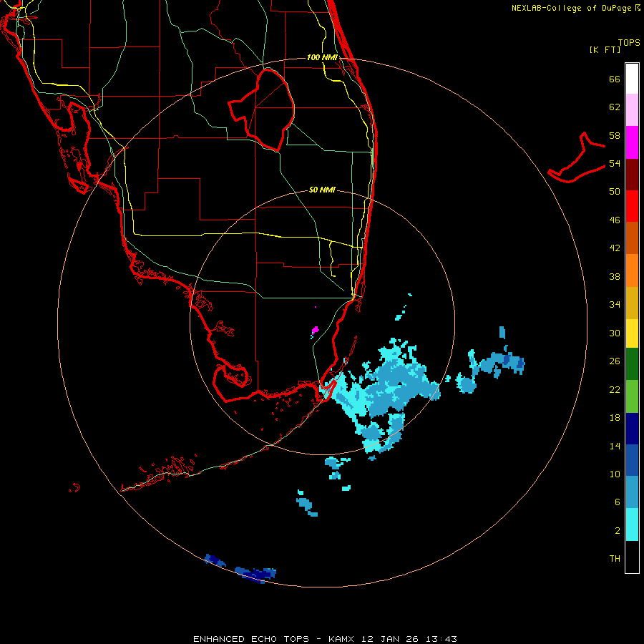Viewport: 644px width, 644px height.
Task: Click the '54' legend value
Action: point(615,164)
